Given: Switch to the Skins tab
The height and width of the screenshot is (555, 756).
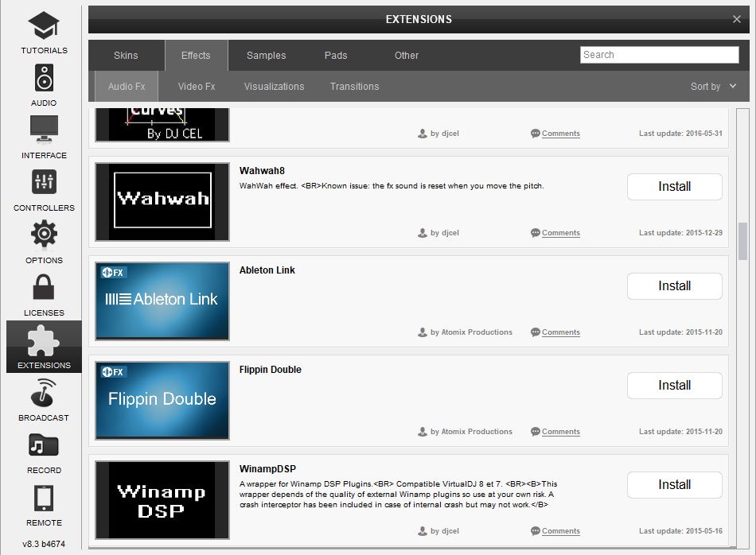Looking at the screenshot, I should (x=126, y=56).
